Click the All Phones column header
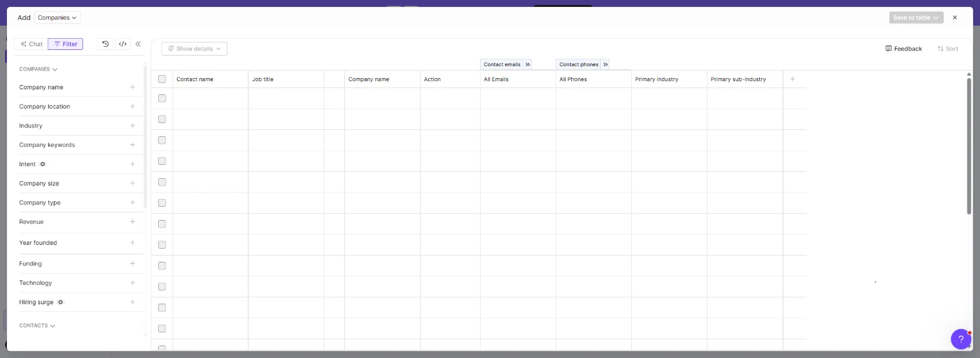This screenshot has width=980, height=358. pyautogui.click(x=594, y=79)
